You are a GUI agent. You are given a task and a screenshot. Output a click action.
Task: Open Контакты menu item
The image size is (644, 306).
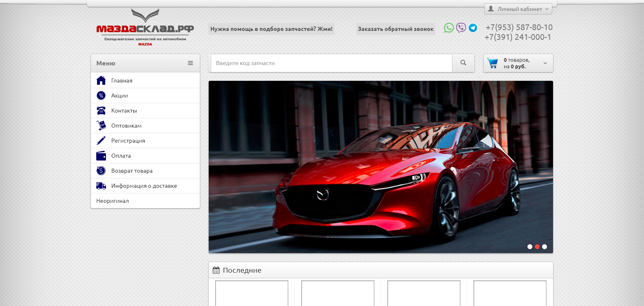click(145, 111)
